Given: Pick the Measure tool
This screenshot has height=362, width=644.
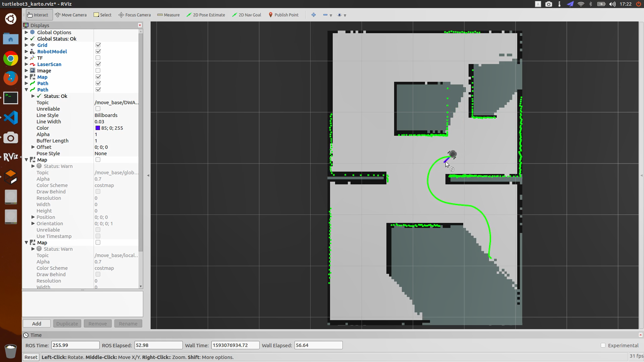Looking at the screenshot, I should tap(168, 15).
